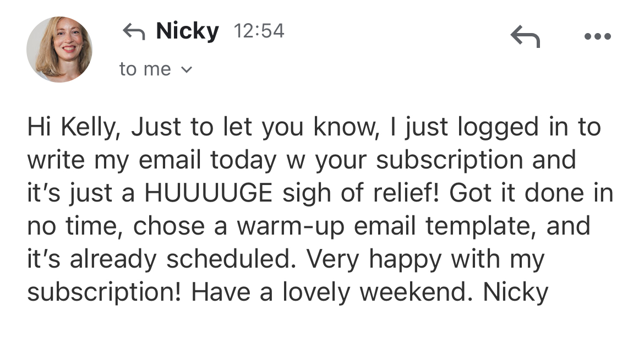Click the Nicky signature at message end

(515, 292)
